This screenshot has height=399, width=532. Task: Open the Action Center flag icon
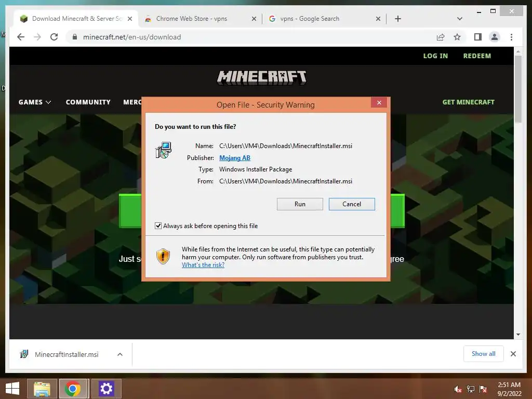[x=483, y=389]
